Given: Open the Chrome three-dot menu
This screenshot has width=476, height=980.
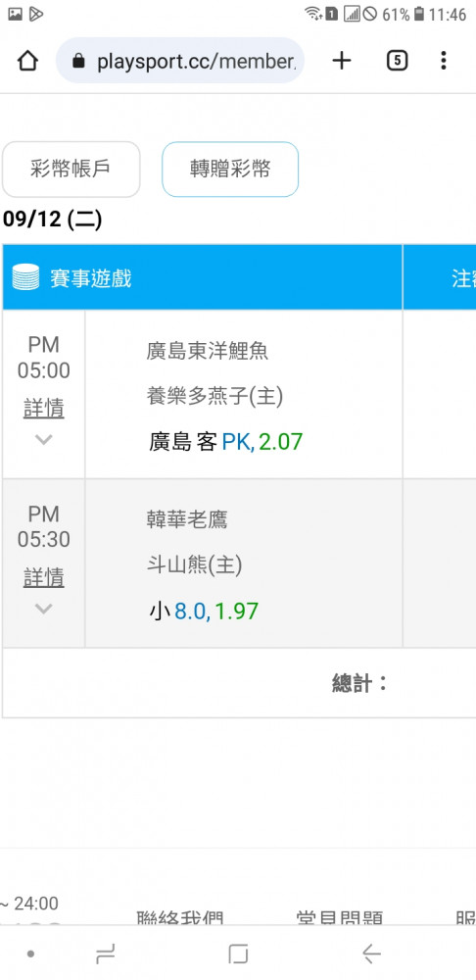Looking at the screenshot, I should pyautogui.click(x=443, y=61).
